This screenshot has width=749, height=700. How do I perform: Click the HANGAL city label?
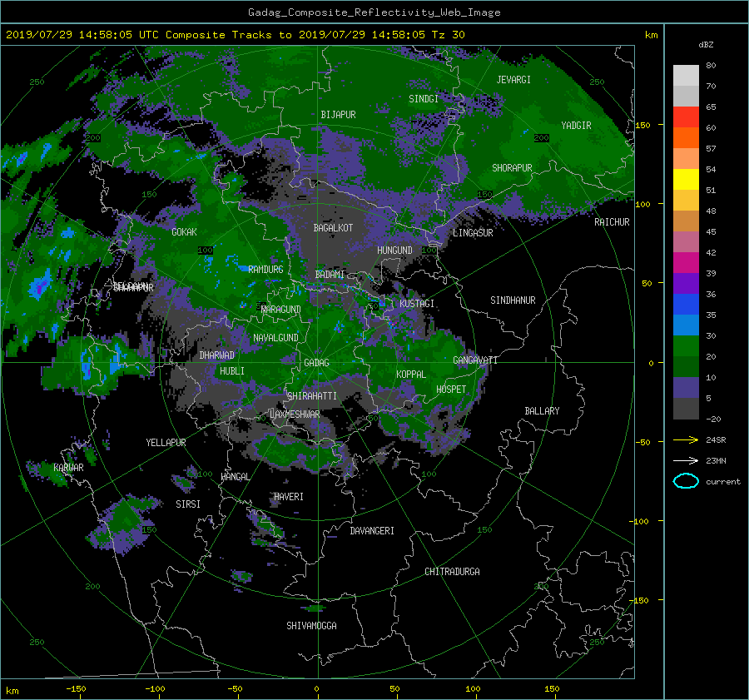[x=236, y=477]
